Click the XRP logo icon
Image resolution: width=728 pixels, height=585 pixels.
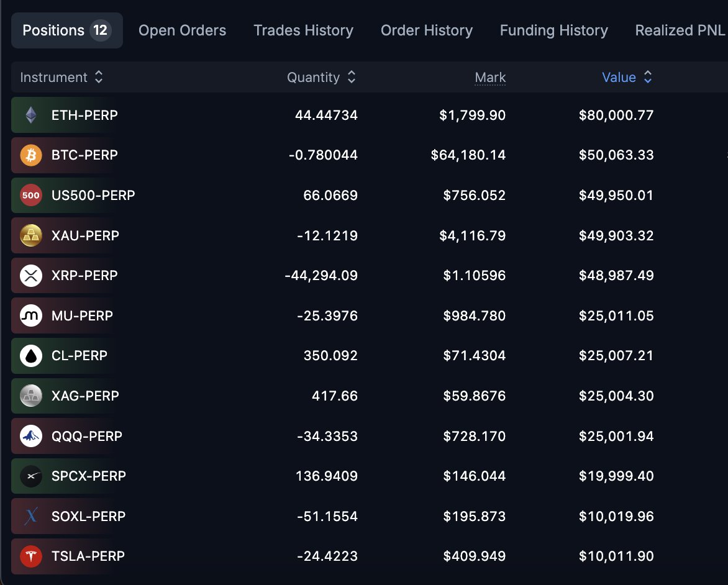(x=31, y=275)
